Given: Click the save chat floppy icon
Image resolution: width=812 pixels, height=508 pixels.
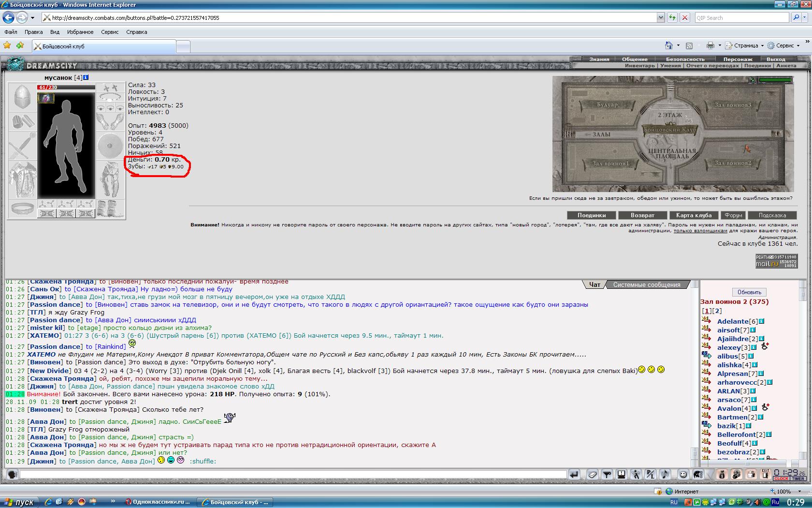Looking at the screenshot, I should [622, 475].
